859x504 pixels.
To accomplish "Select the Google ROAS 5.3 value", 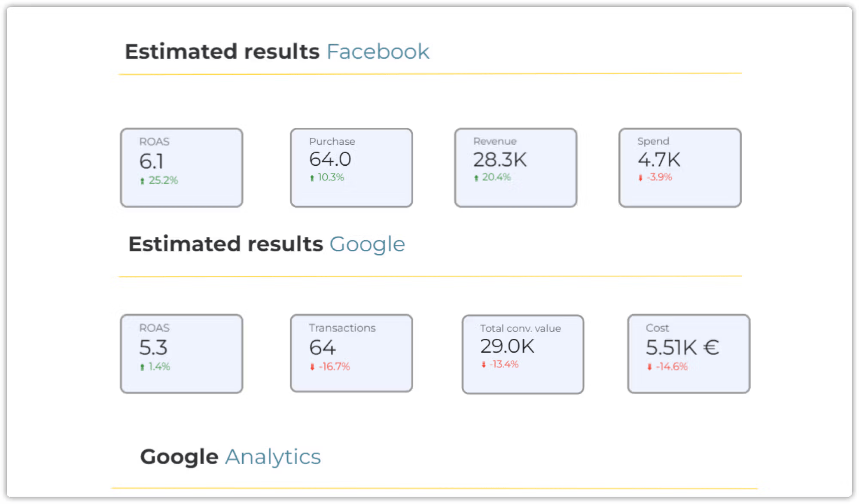I will [x=153, y=348].
